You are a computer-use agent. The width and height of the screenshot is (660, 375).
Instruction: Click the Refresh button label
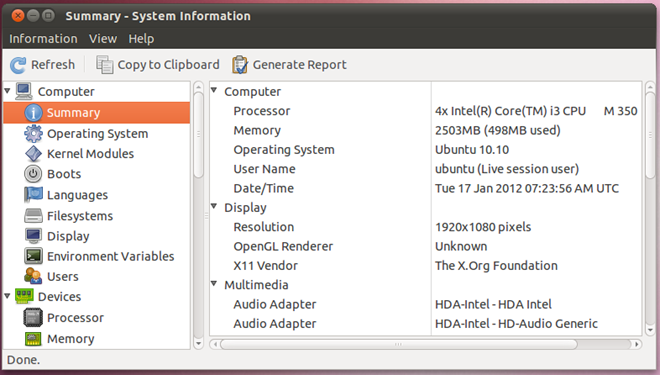[53, 65]
